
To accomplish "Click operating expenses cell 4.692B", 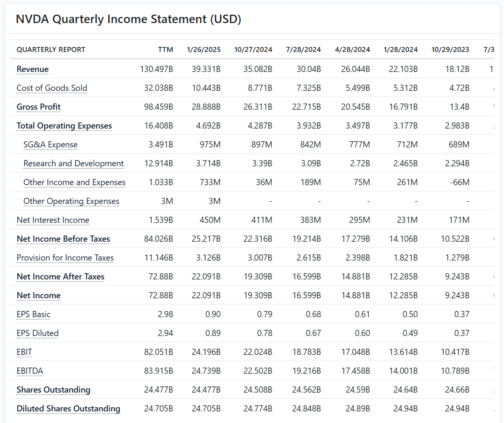I will (208, 126).
